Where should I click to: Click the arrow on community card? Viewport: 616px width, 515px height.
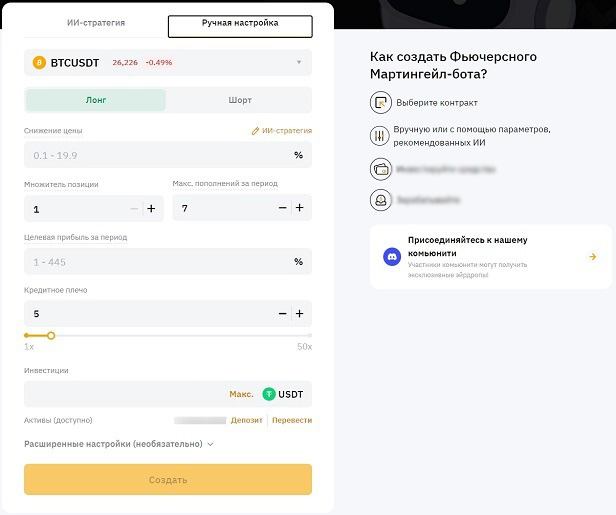click(593, 257)
